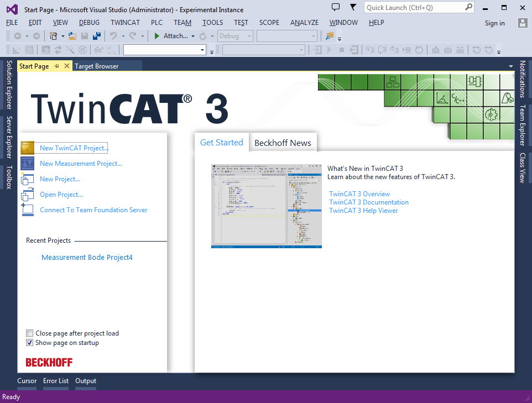Image resolution: width=532 pixels, height=403 pixels.
Task: Pin the Start Page tab
Action: tap(56, 66)
